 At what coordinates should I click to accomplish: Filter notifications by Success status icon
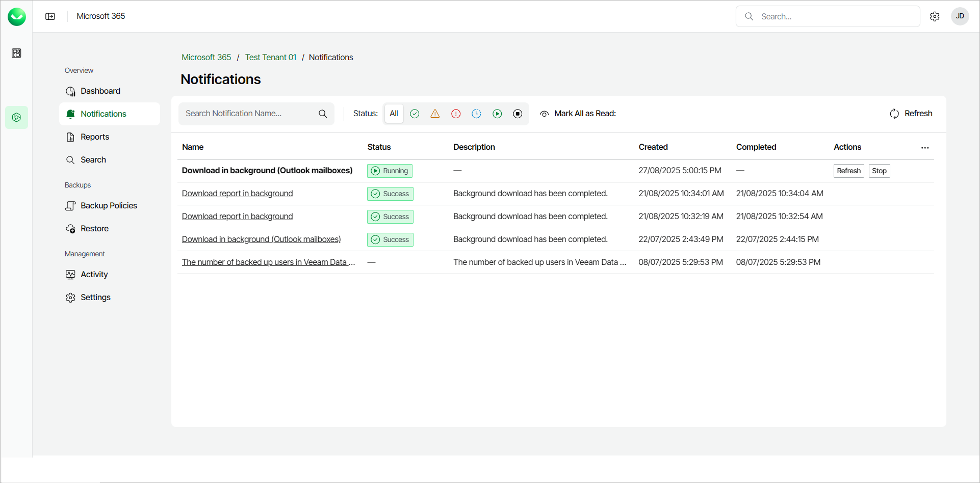coord(415,114)
